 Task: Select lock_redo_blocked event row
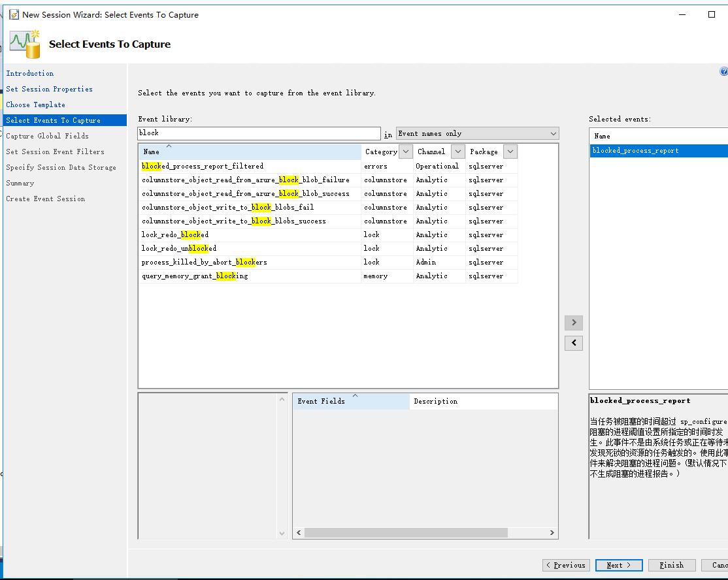point(328,234)
